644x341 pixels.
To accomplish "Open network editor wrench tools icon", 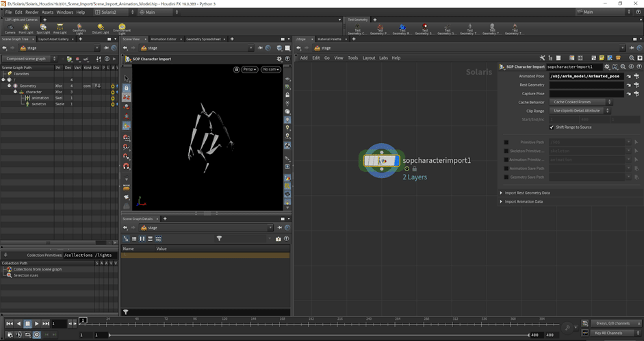I will pos(542,58).
